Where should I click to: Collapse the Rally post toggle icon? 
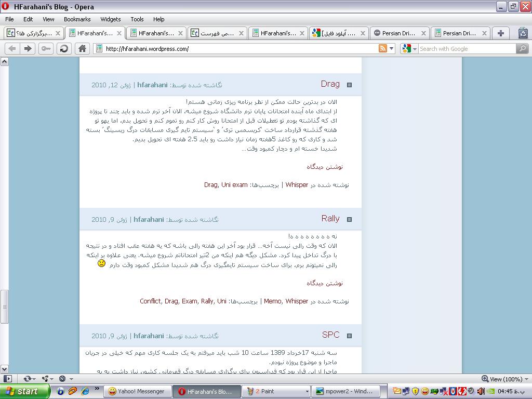[349, 219]
